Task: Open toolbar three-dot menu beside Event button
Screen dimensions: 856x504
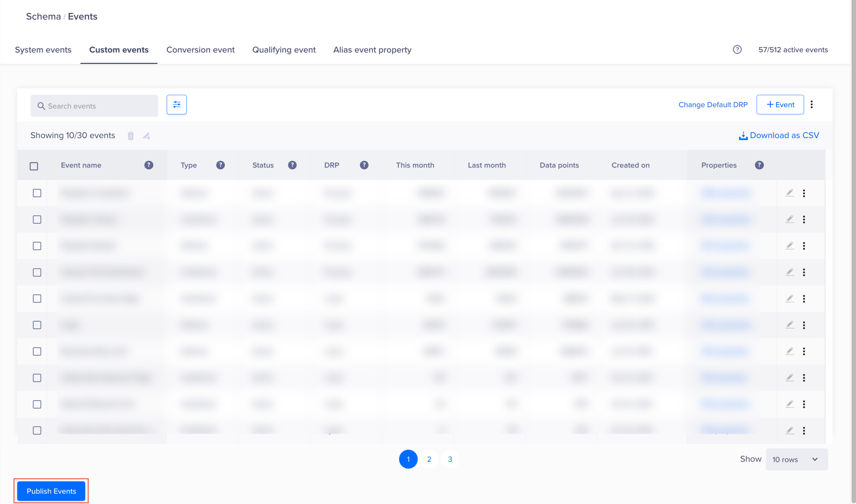Action: 811,105
